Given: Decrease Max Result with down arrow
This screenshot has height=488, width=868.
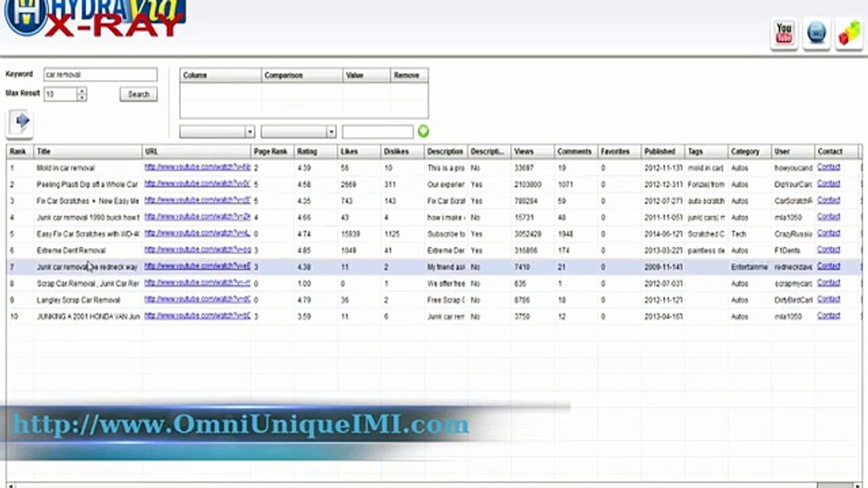Looking at the screenshot, I should click(82, 98).
